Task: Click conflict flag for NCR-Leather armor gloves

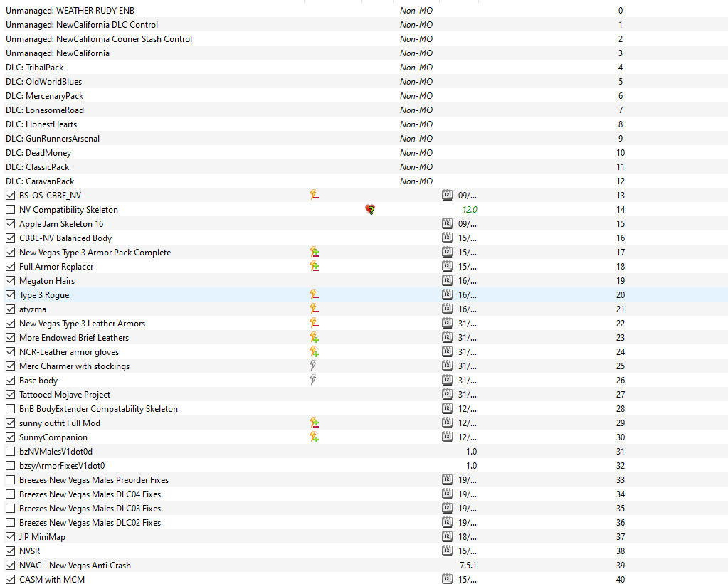Action: (x=314, y=351)
